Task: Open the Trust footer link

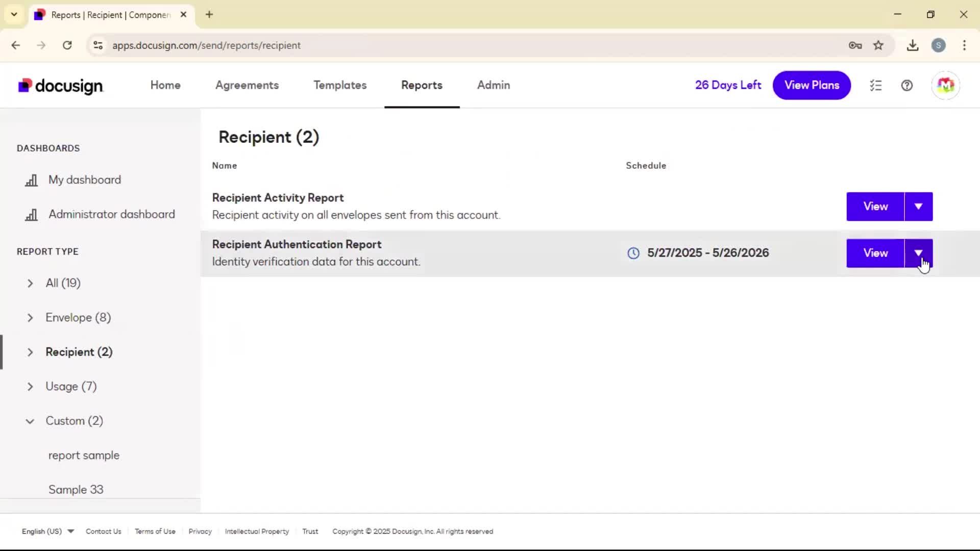Action: tap(310, 531)
